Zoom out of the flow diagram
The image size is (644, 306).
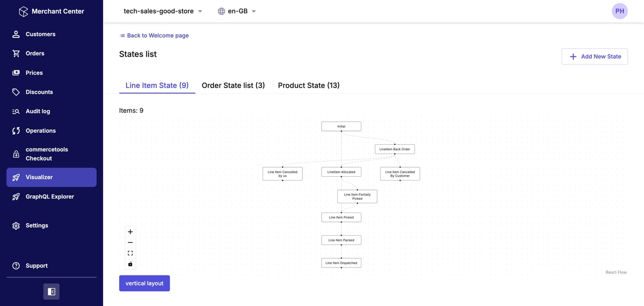click(130, 242)
